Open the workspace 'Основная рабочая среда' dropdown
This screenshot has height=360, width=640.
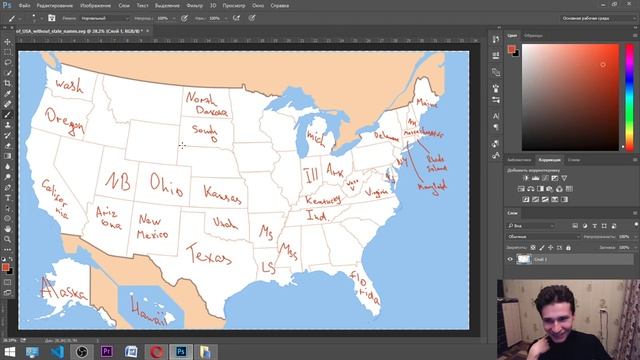(598, 18)
